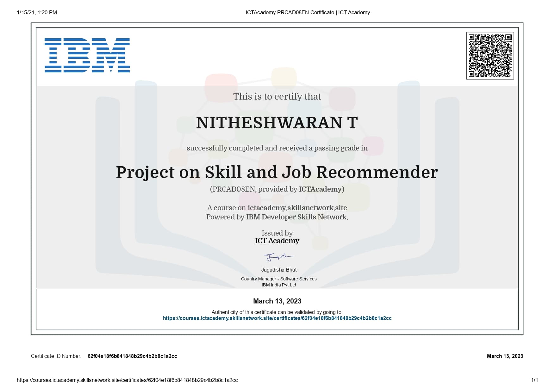Click the This is to certify that line
Image resolution: width=555 pixels, height=392 pixels.
coord(277,96)
